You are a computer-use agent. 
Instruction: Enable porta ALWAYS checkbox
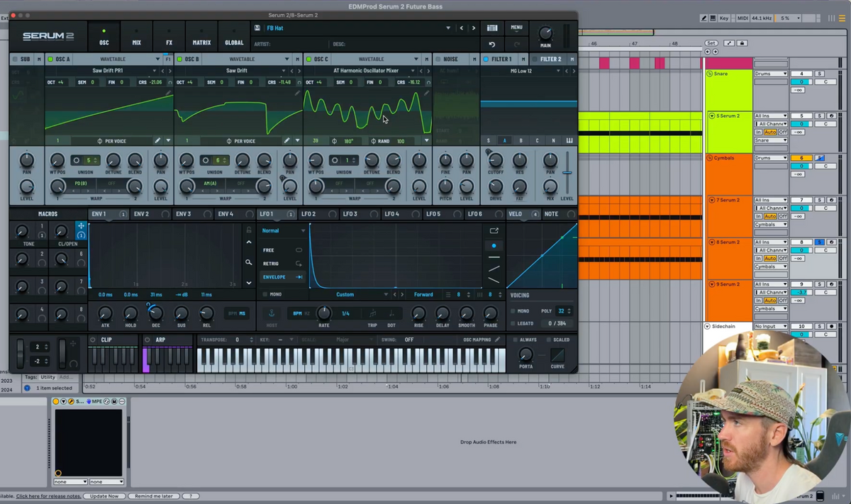[x=515, y=340]
